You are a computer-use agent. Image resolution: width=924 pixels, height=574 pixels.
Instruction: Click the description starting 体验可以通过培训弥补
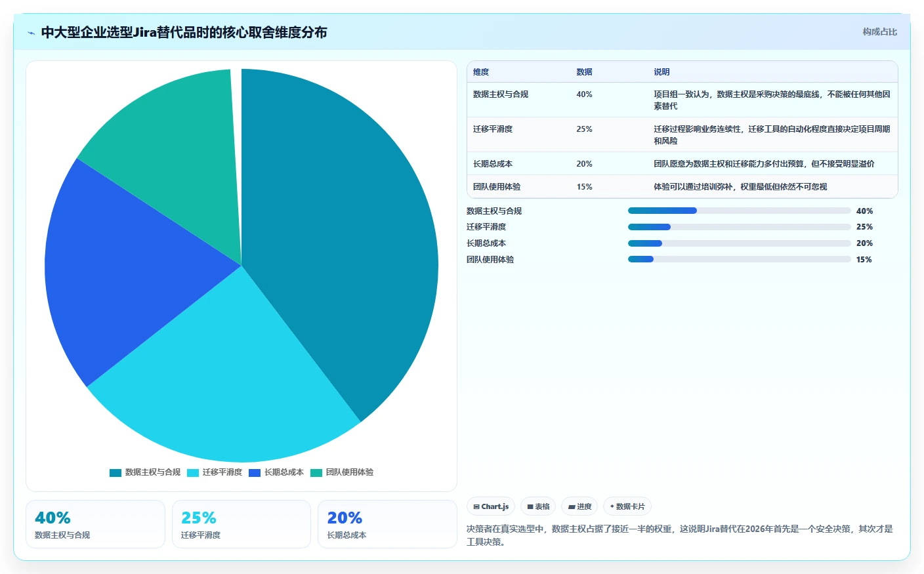click(740, 187)
